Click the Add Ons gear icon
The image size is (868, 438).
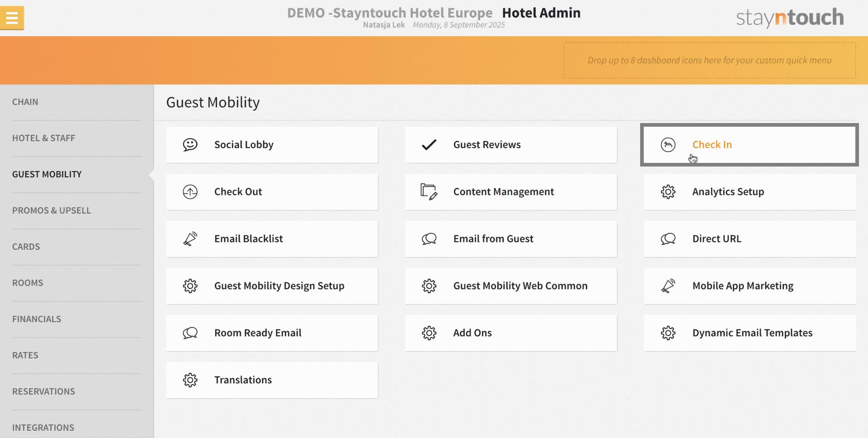[429, 333]
